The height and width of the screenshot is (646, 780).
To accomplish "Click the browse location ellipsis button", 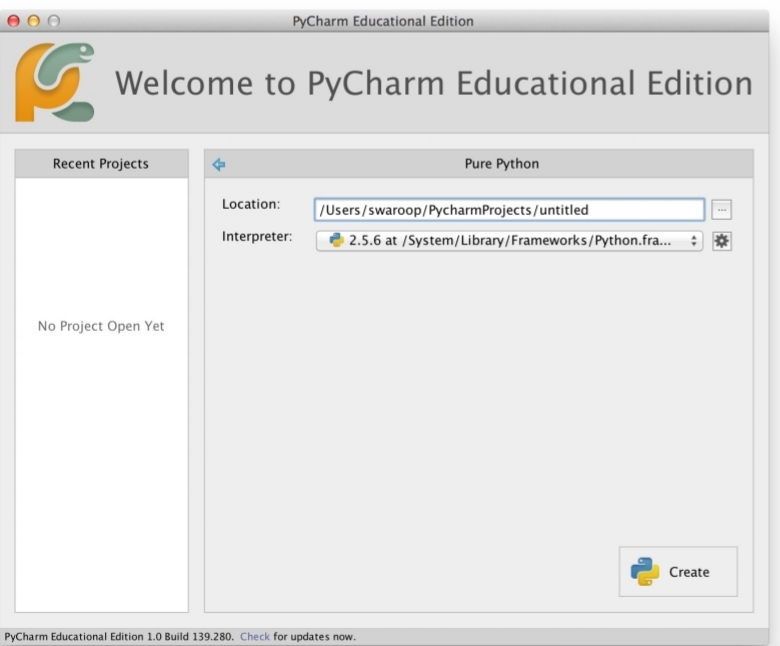I will click(721, 210).
